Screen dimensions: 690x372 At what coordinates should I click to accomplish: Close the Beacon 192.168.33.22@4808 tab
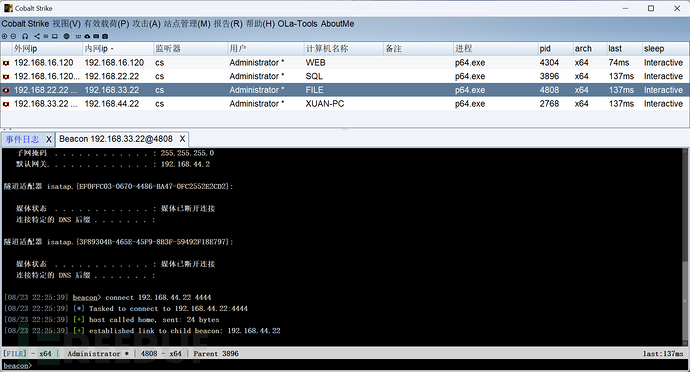coord(182,139)
